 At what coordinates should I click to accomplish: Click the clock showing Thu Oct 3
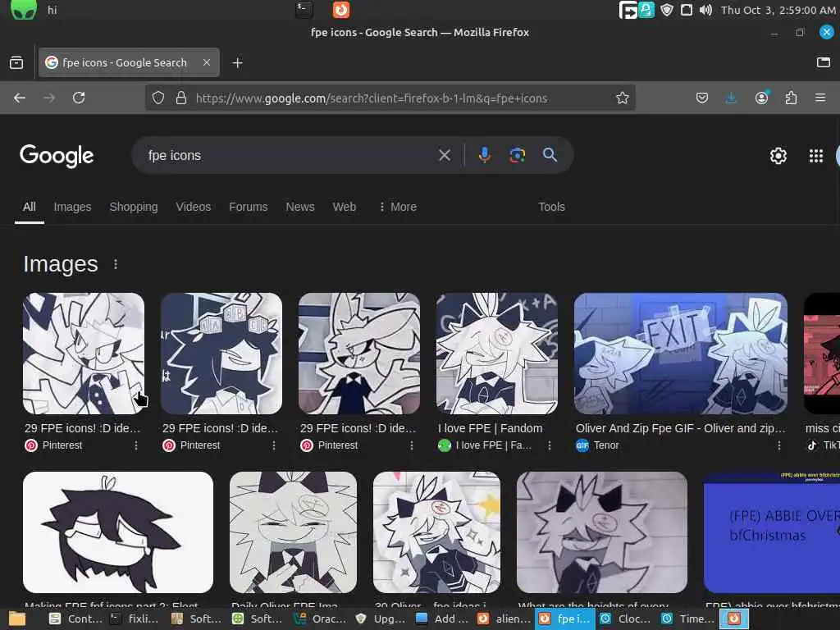778,10
